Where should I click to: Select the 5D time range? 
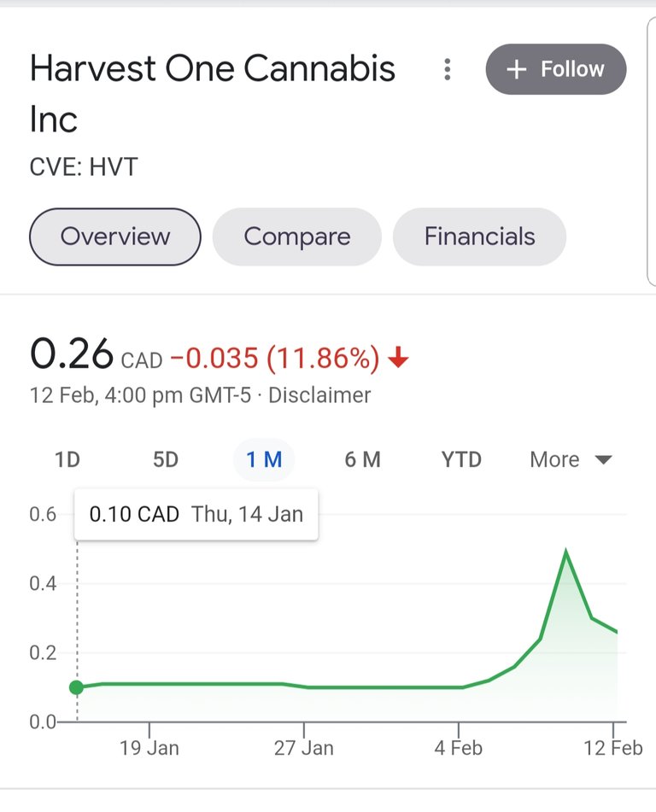[x=166, y=459]
